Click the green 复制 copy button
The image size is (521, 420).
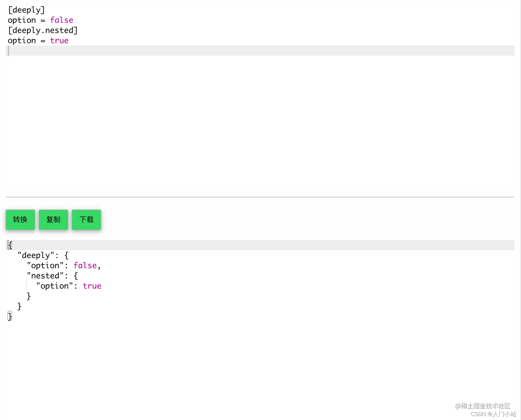pyautogui.click(x=53, y=219)
